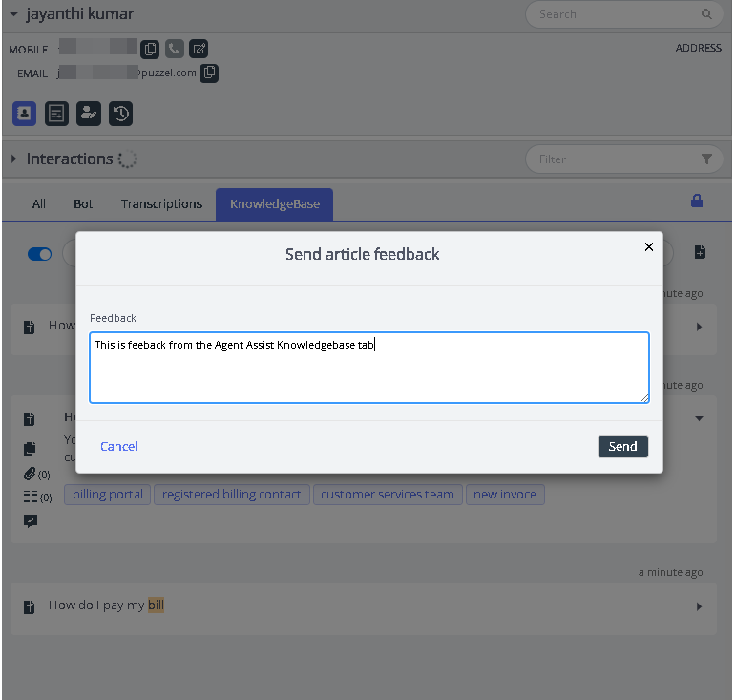The image size is (736, 700).
Task: Click the edit contact person icon
Action: pyautogui.click(x=89, y=114)
